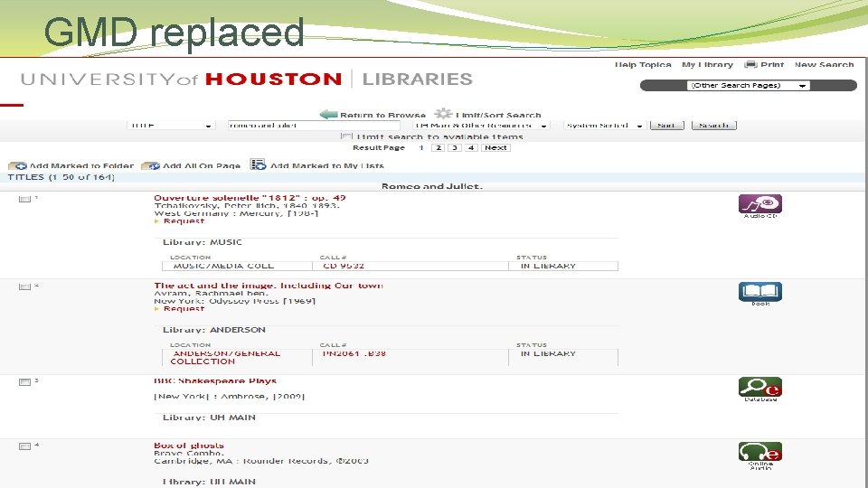Click call number CD 9532
Image resolution: width=868 pixels, height=488 pixels.
click(344, 266)
